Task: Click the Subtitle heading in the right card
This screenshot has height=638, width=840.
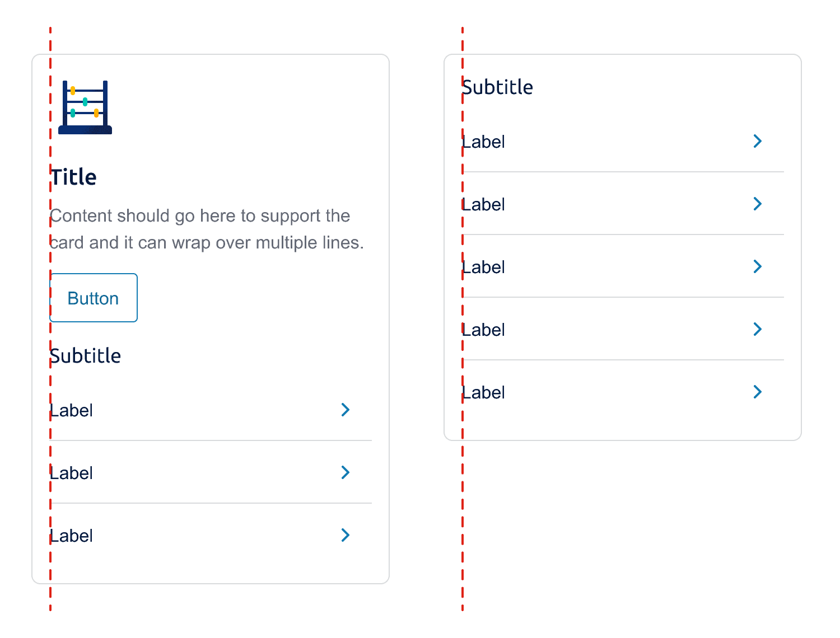Action: tap(497, 86)
